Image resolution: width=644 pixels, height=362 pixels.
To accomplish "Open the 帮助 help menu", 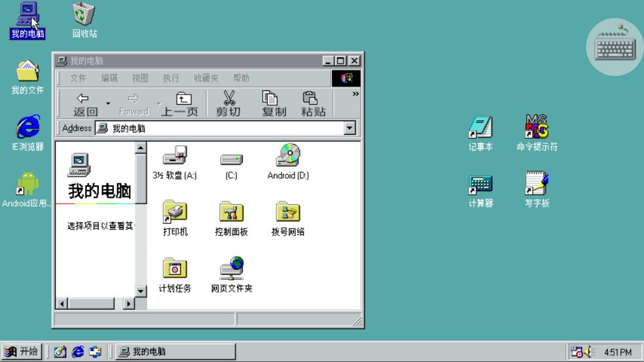I will (x=241, y=78).
